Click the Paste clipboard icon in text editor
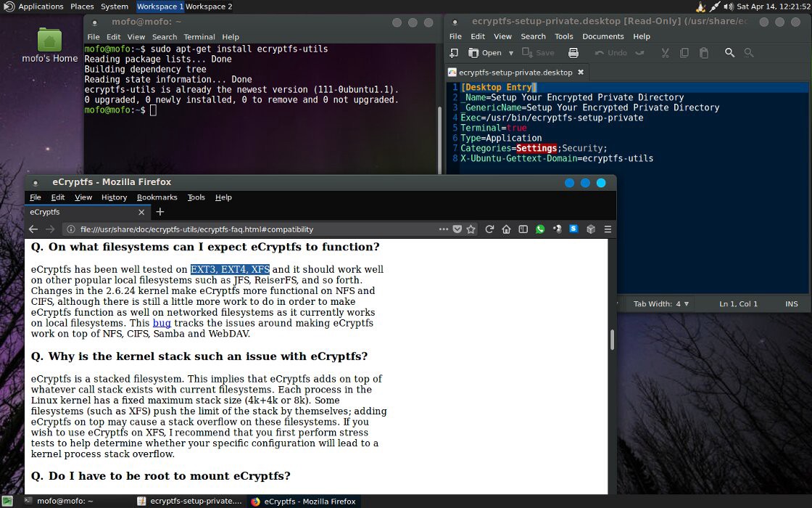Screen dimensions: 812x508 (704, 53)
